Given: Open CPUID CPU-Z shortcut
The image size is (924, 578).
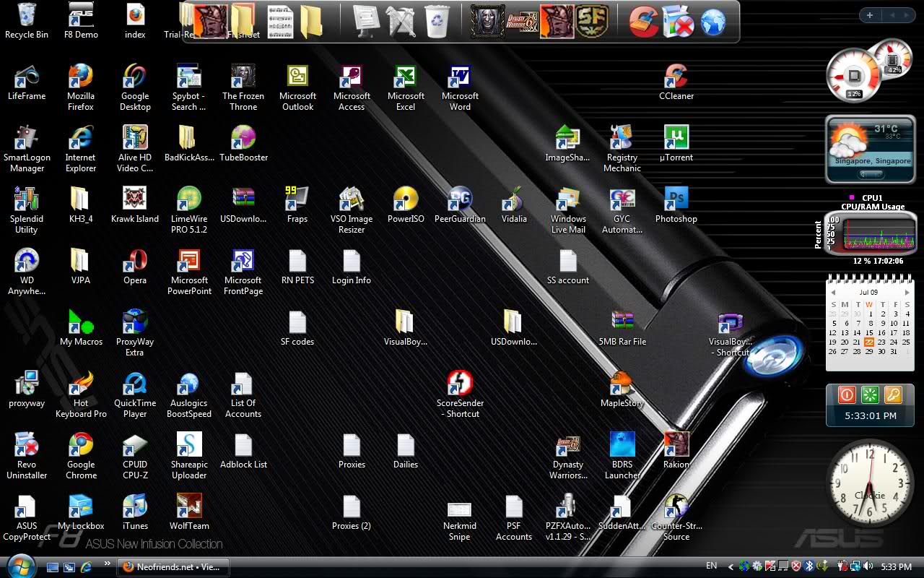Looking at the screenshot, I should [135, 455].
